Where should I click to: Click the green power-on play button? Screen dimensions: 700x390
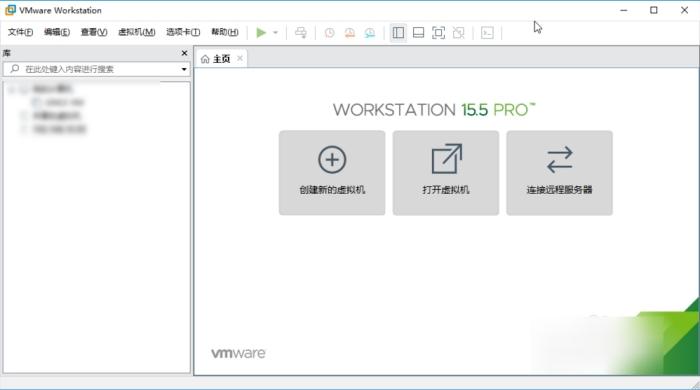(x=261, y=33)
